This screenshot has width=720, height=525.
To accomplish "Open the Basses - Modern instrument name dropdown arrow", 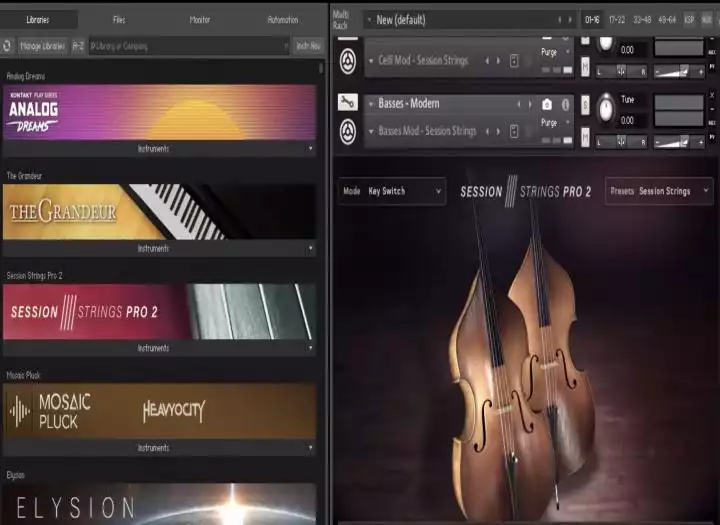I will pos(371,104).
